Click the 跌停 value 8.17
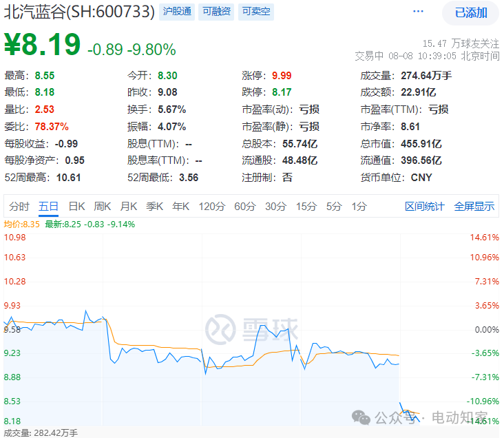The width and height of the screenshot is (504, 438). (282, 92)
